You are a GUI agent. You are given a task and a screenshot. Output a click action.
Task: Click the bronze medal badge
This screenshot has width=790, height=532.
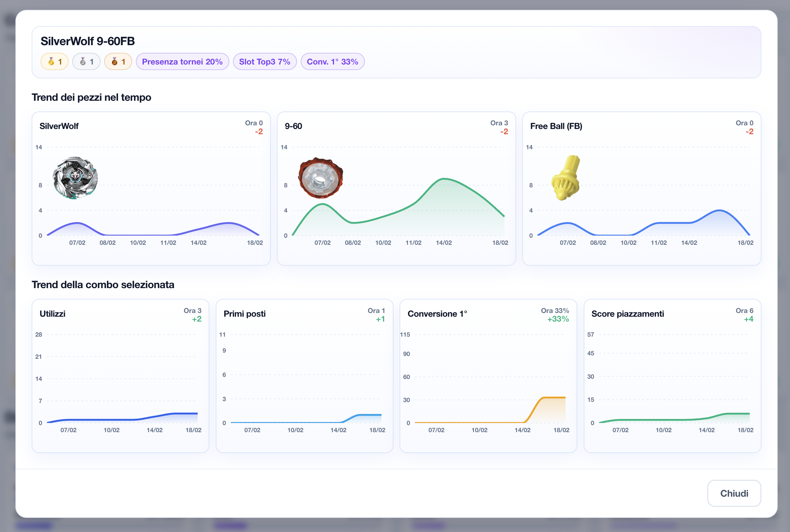tap(118, 61)
